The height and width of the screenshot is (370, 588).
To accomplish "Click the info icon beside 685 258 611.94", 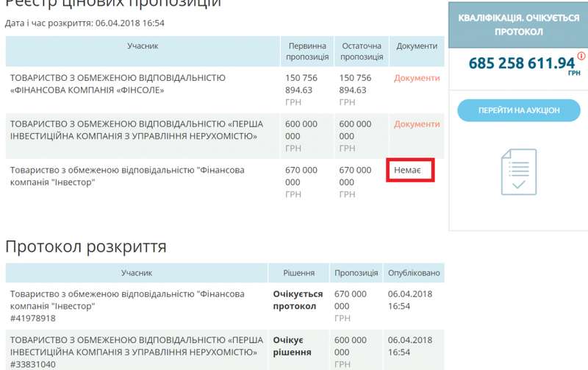I will click(581, 57).
